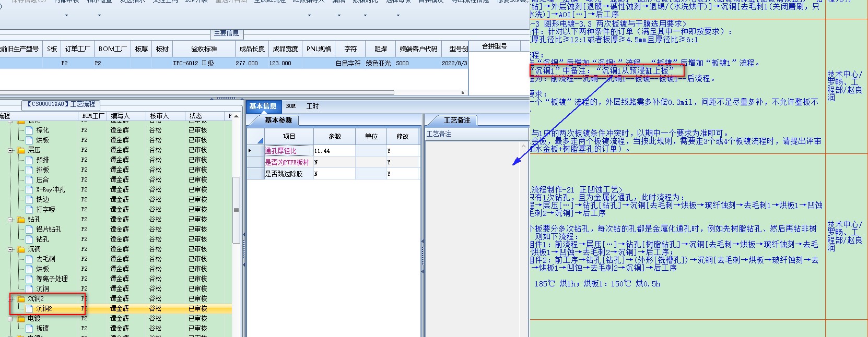The height and width of the screenshot is (337, 868).
Task: Click the 等离子处理 step document icon
Action: click(x=30, y=279)
